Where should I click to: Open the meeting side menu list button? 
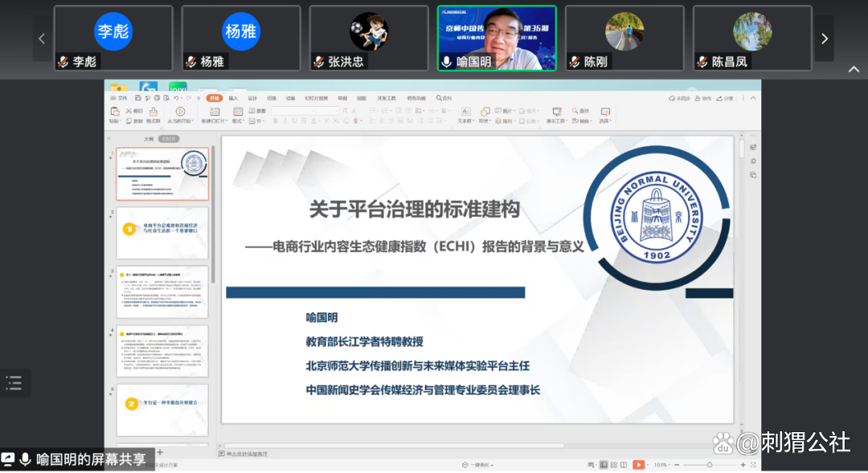[x=14, y=383]
